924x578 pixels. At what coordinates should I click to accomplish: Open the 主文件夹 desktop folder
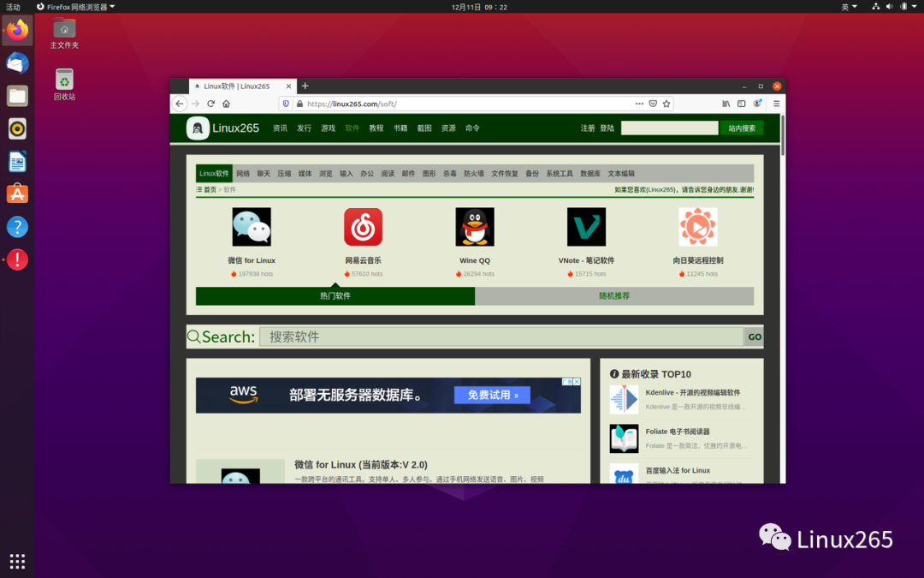[64, 33]
